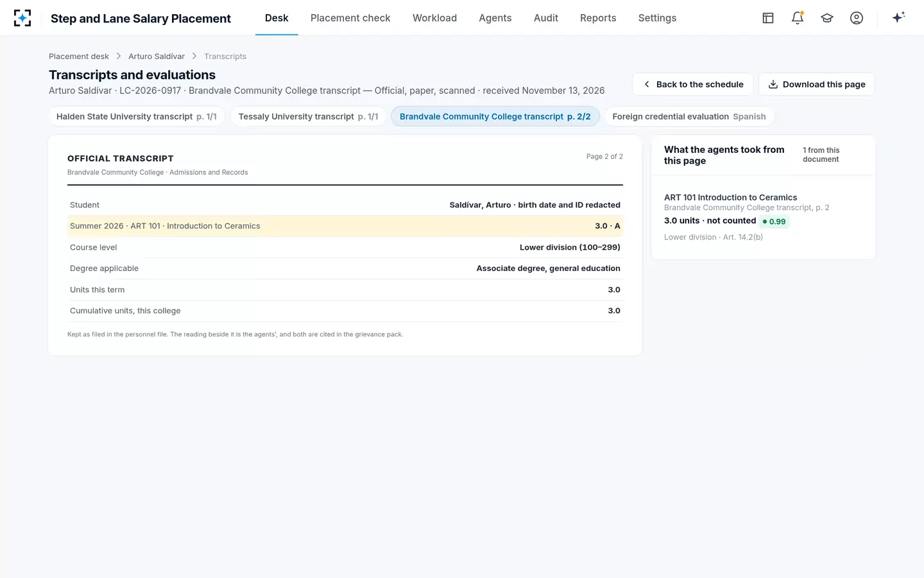Image resolution: width=924 pixels, height=578 pixels.
Task: Click the download icon in Download this page
Action: coord(773,84)
